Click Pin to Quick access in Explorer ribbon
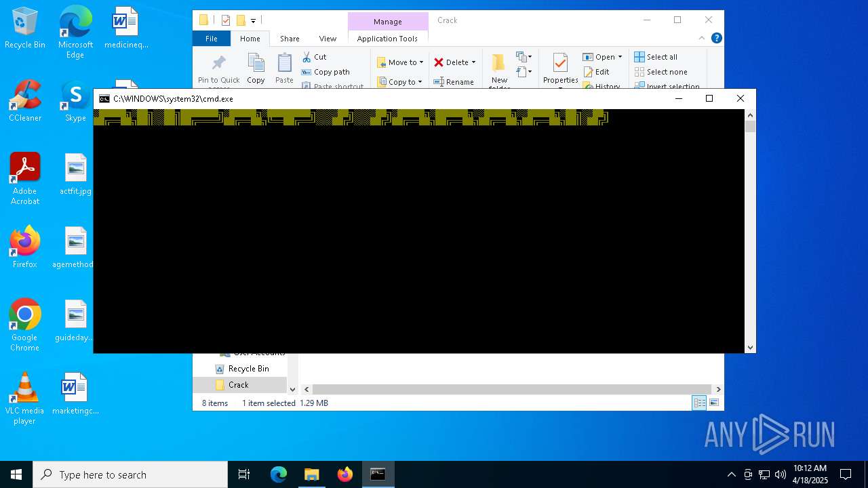This screenshot has height=488, width=868. (x=218, y=70)
